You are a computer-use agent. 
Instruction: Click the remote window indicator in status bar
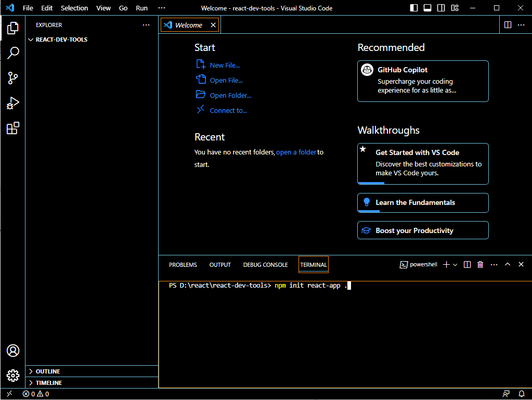pyautogui.click(x=9, y=394)
